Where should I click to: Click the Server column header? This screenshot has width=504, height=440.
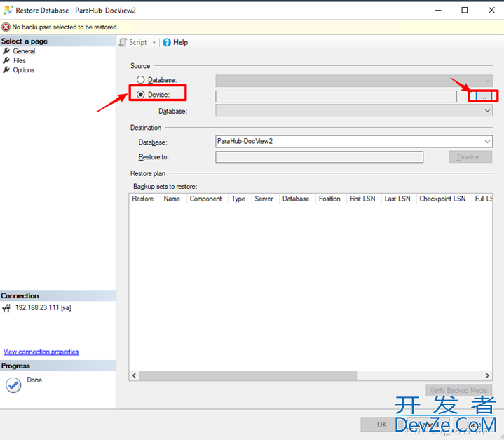(x=264, y=199)
